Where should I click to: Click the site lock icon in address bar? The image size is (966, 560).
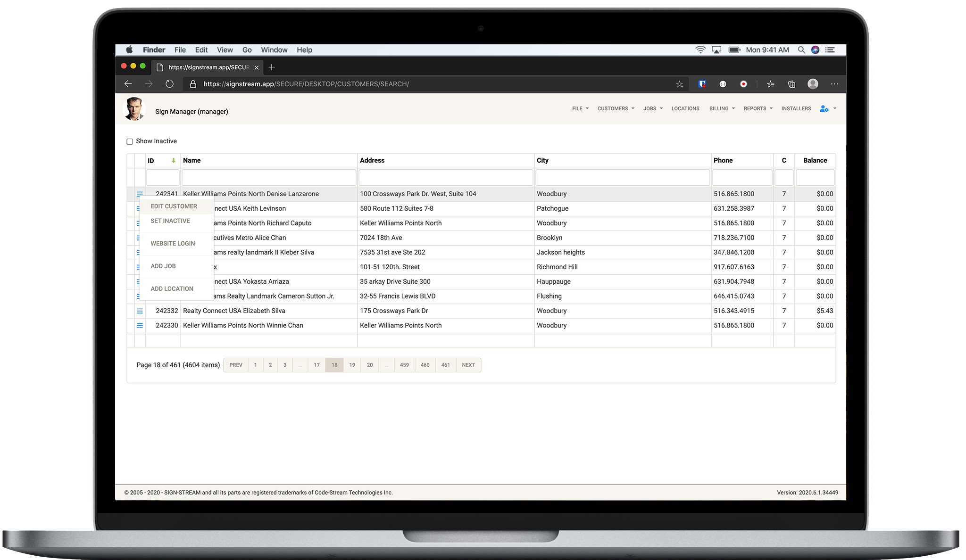pos(193,84)
